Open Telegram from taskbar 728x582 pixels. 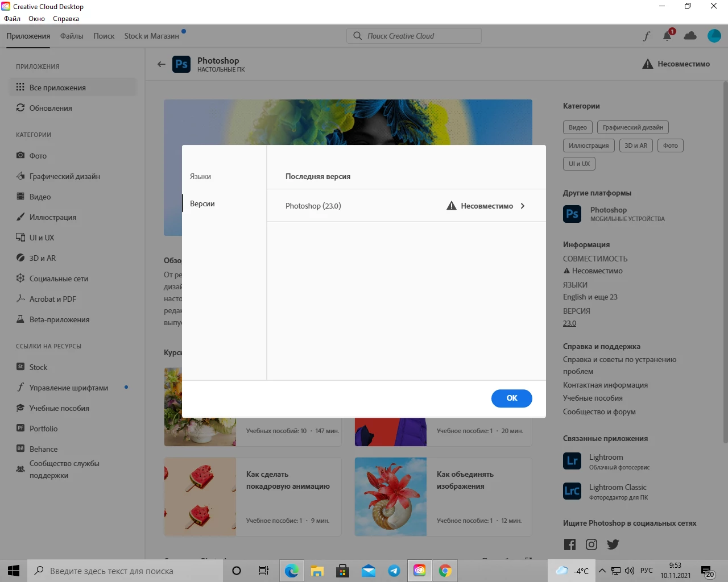click(x=394, y=571)
